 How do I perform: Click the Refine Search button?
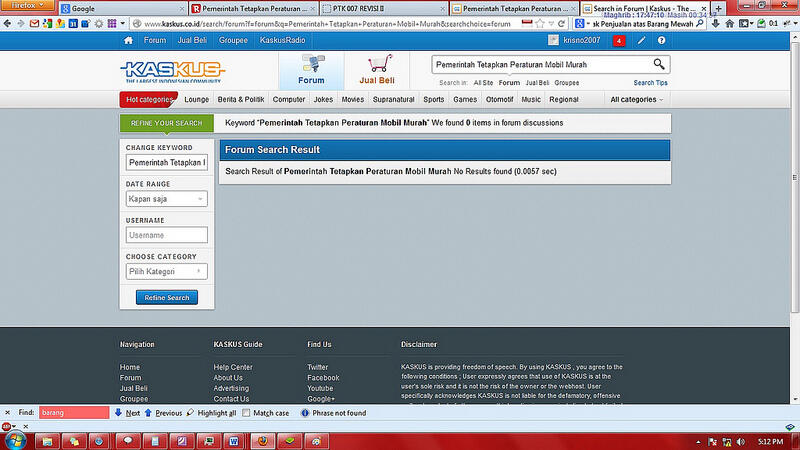click(x=167, y=297)
